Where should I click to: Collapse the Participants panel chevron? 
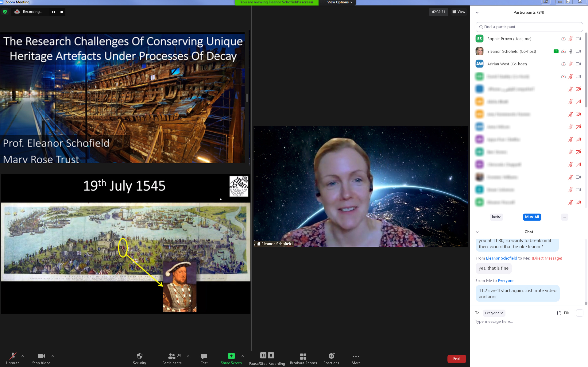pyautogui.click(x=477, y=13)
